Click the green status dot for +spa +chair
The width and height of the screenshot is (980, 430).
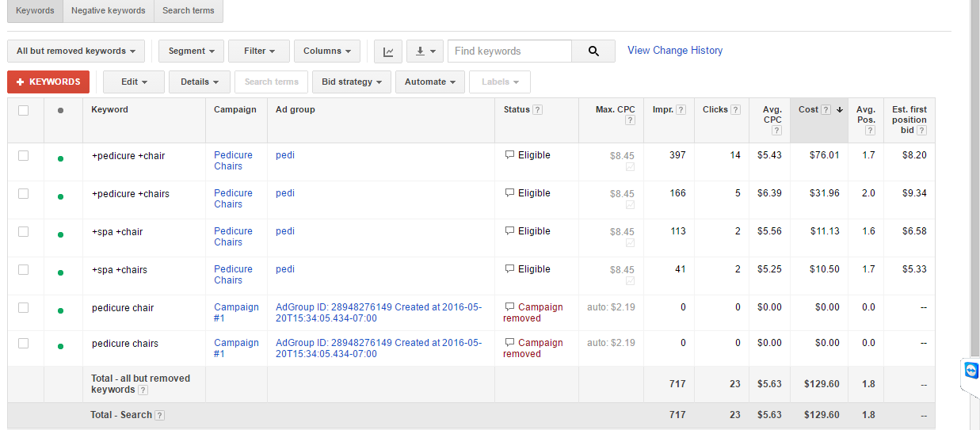60,234
